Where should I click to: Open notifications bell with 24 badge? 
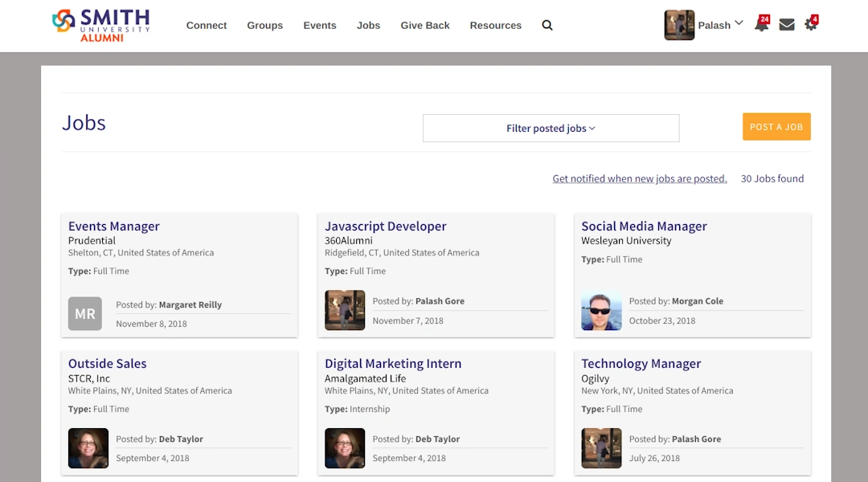point(762,23)
